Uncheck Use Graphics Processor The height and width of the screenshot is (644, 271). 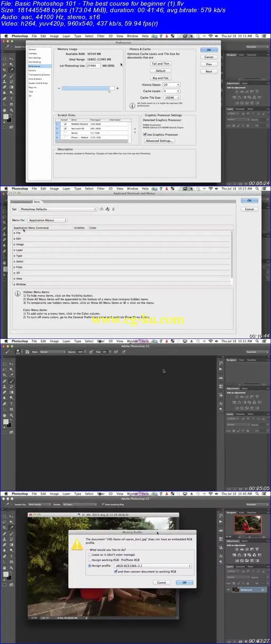point(145,135)
